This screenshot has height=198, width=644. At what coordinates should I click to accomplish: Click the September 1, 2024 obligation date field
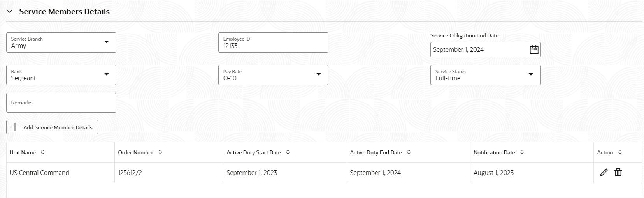click(x=480, y=49)
